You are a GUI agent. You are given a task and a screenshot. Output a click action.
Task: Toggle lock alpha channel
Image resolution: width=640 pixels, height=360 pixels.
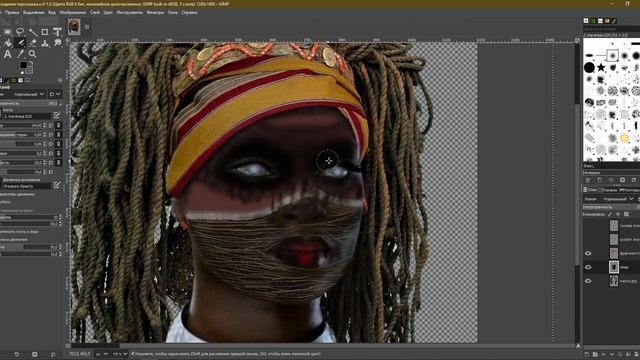click(626, 214)
